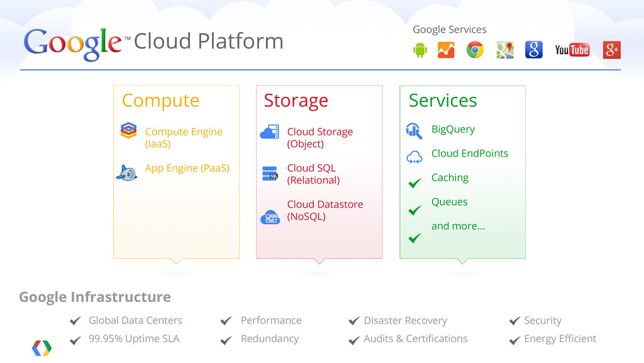Open Cloud Storage (Object) link
The image size is (644, 363).
(320, 138)
